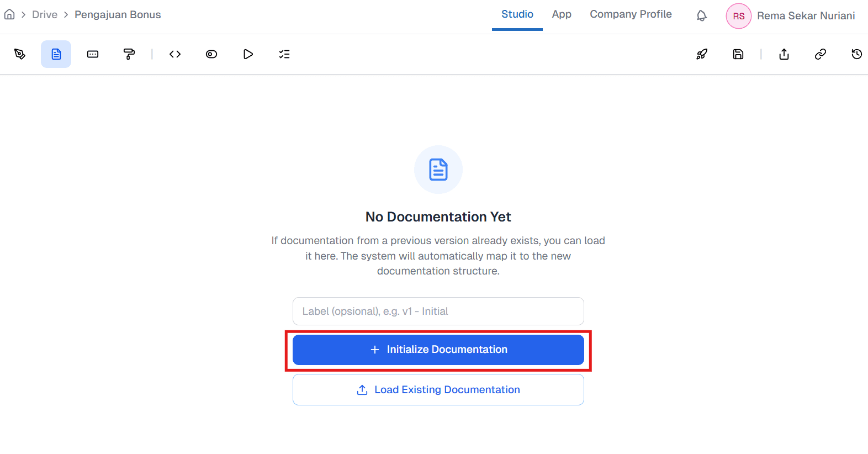Viewport: 868px width, 454px height.
Task: Click the home icon in breadcrumb
Action: coord(9,14)
